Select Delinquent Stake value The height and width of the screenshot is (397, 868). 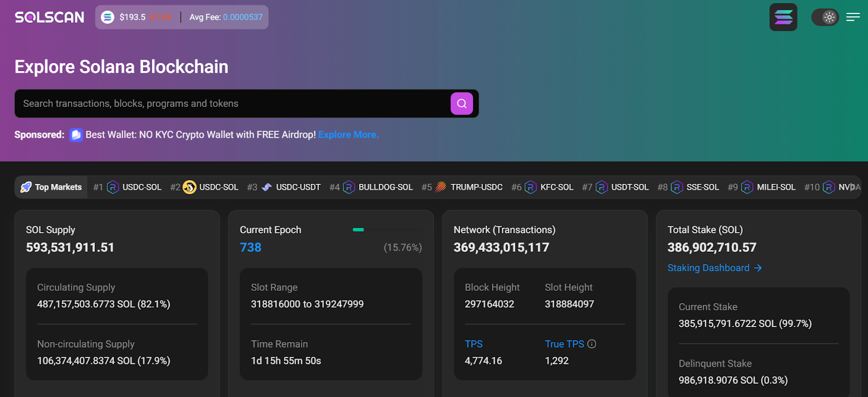(733, 380)
